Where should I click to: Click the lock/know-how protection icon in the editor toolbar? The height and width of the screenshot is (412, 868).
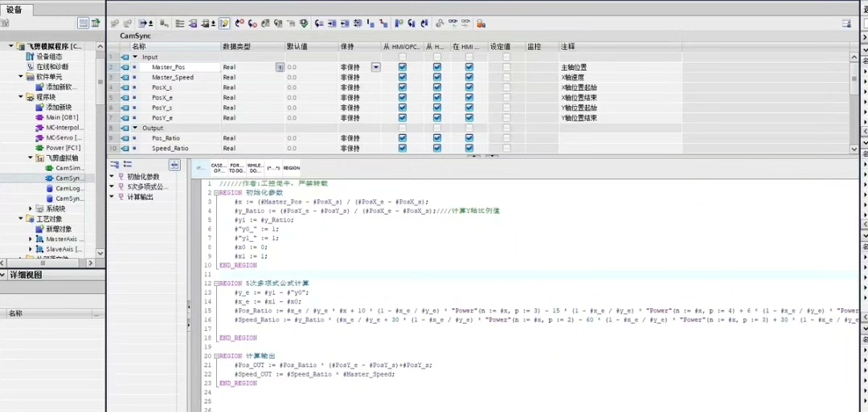[x=481, y=23]
